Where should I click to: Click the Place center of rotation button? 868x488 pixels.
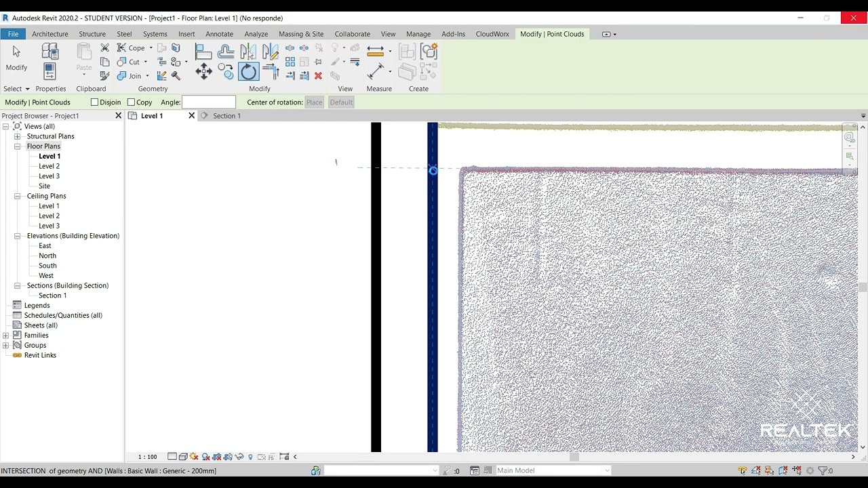pos(314,102)
